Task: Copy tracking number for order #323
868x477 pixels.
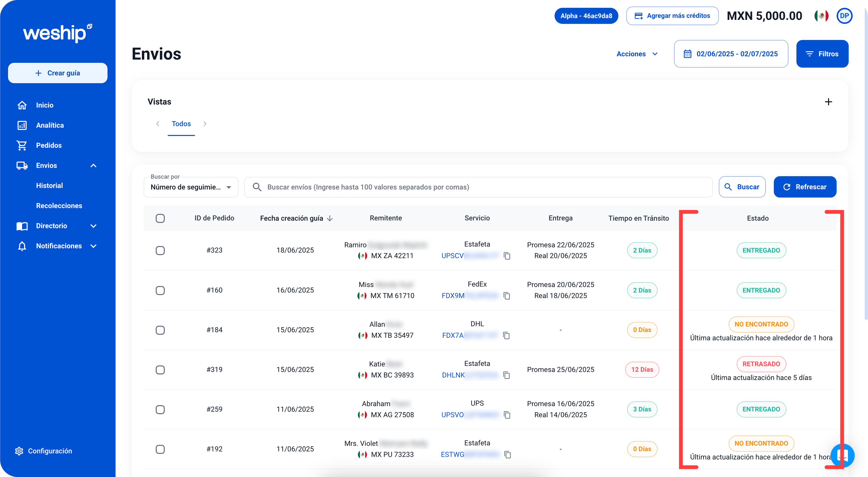Action: [507, 256]
